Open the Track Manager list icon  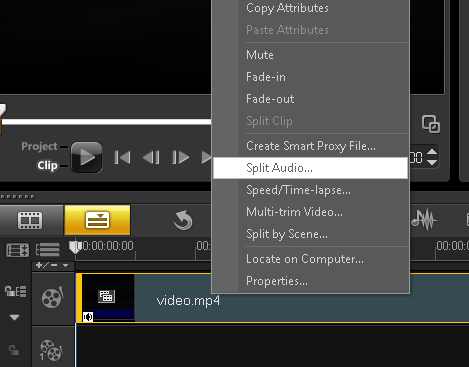pyautogui.click(x=48, y=250)
